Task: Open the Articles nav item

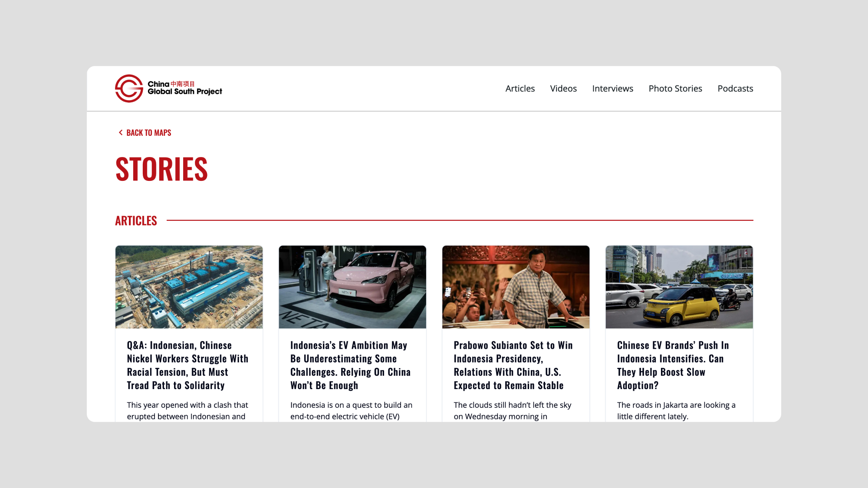Action: click(x=520, y=88)
